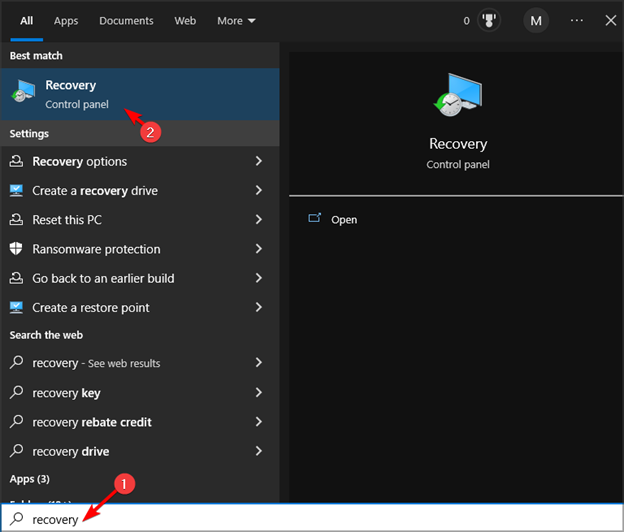This screenshot has width=624, height=532.
Task: Close the search panel with X
Action: click(x=611, y=21)
